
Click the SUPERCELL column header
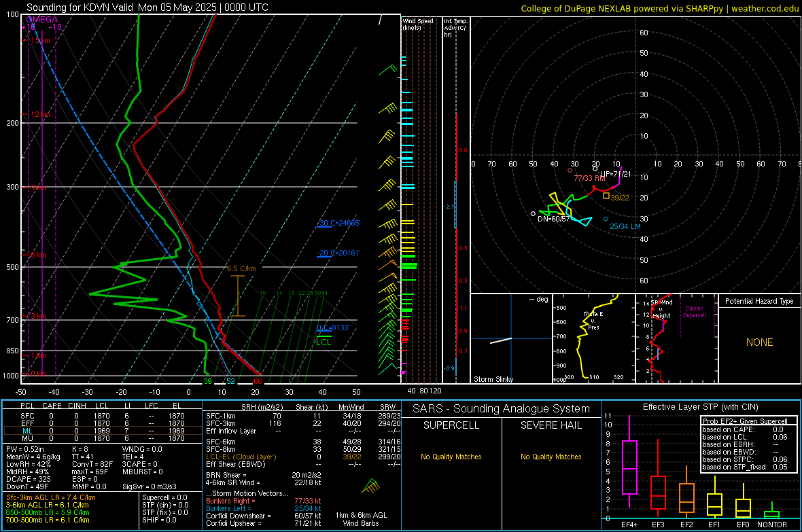[x=451, y=425]
